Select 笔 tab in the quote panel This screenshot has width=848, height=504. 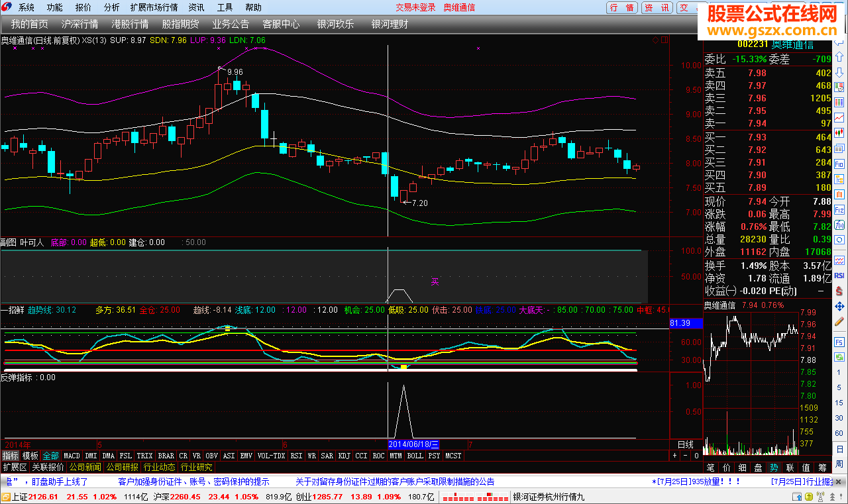tap(710, 468)
